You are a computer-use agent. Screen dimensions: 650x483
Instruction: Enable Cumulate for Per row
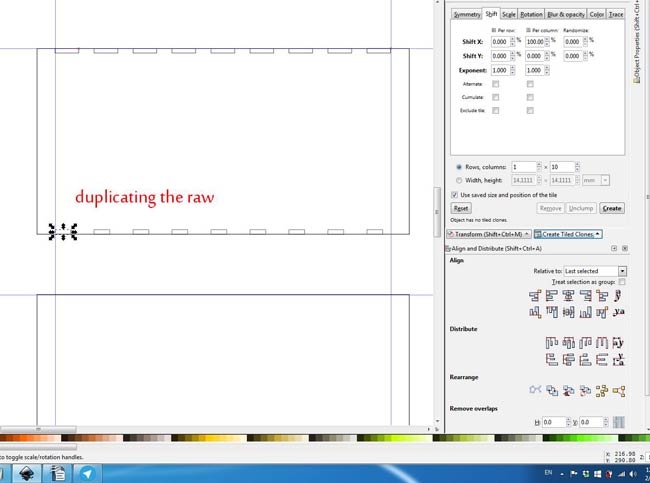(x=495, y=97)
